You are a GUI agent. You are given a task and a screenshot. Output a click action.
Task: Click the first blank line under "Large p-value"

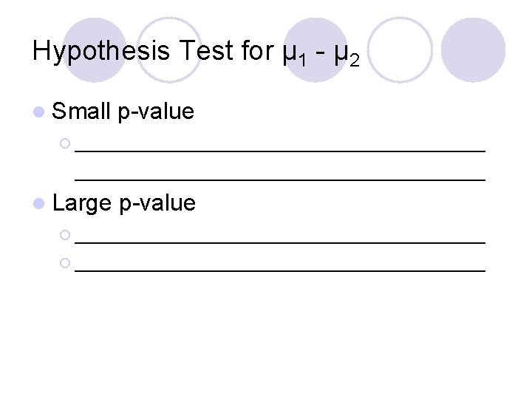[x=280, y=239]
